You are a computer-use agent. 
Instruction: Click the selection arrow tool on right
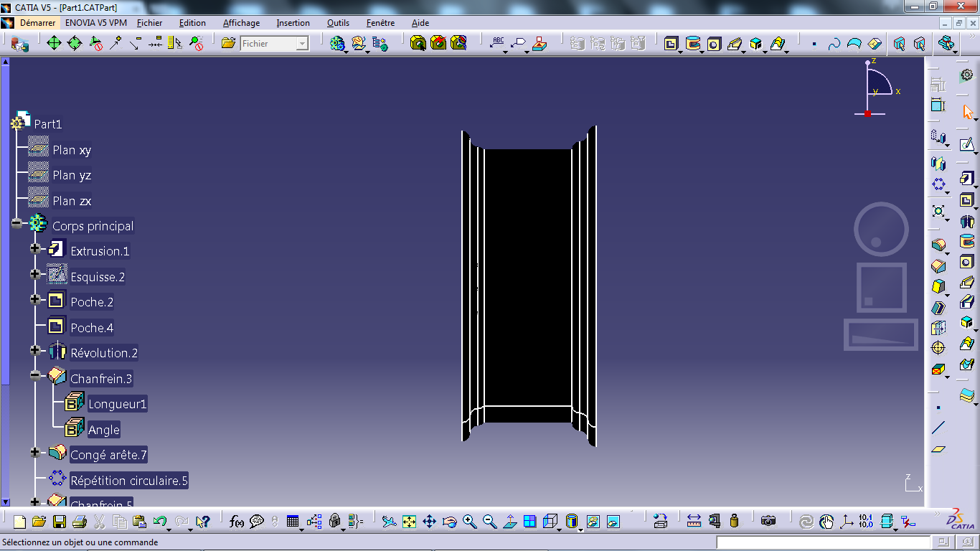968,112
